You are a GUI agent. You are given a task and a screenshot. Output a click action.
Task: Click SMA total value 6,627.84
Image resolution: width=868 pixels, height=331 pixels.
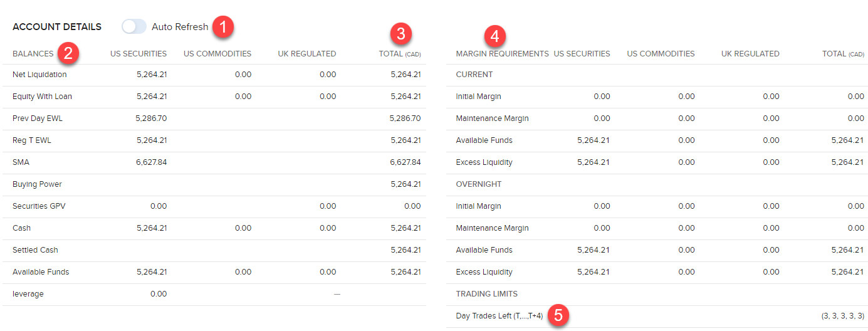coord(405,162)
